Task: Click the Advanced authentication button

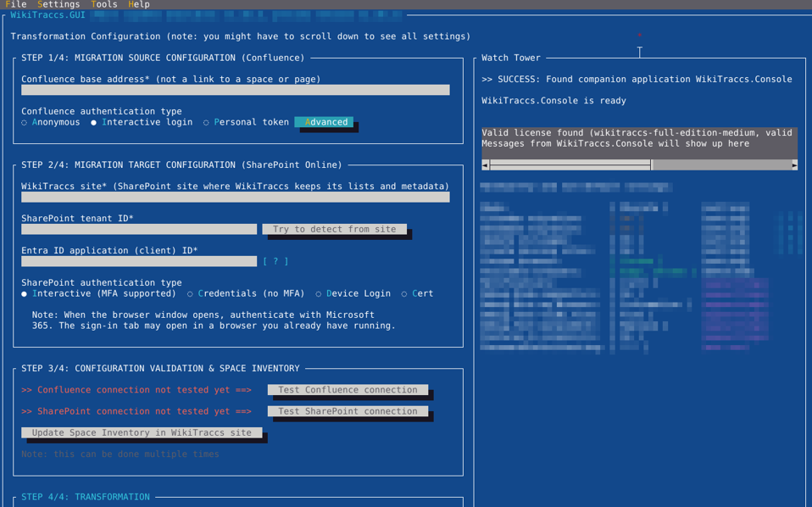Action: 324,122
